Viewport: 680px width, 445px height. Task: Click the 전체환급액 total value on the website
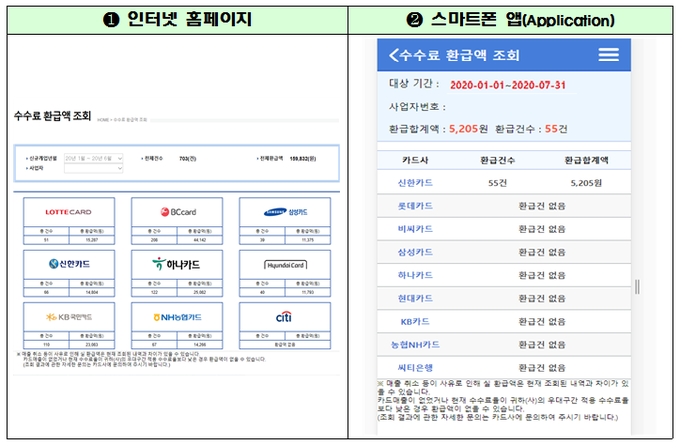pos(303,159)
